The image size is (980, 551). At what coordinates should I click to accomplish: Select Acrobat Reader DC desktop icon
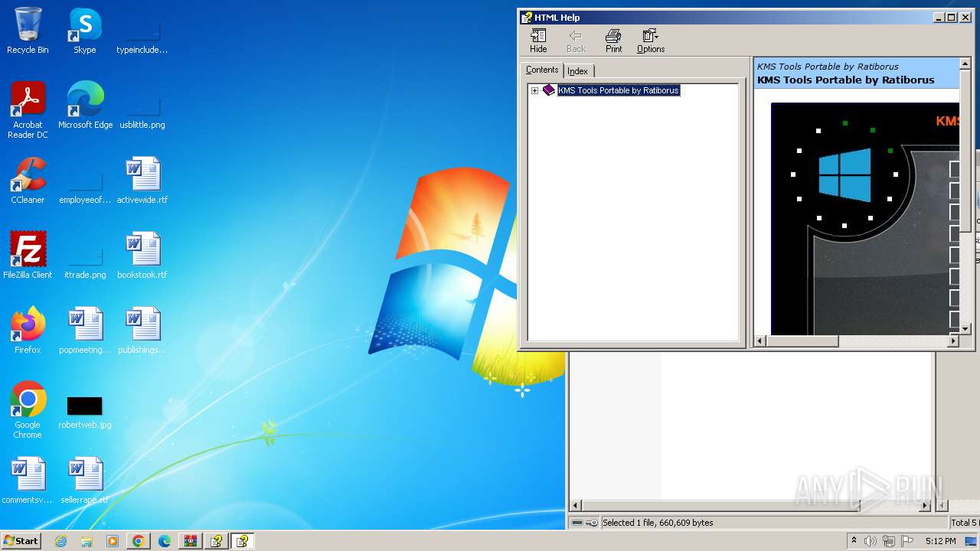28,110
